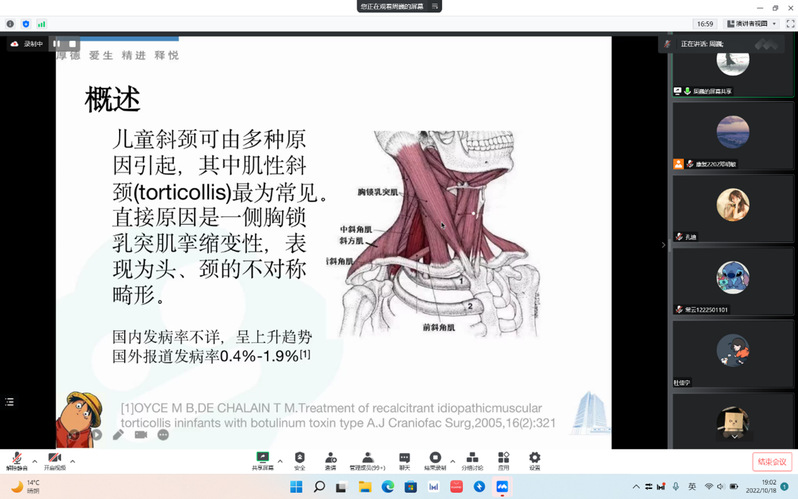Open the apps icon in toolbar
The image size is (798, 499).
[504, 459]
